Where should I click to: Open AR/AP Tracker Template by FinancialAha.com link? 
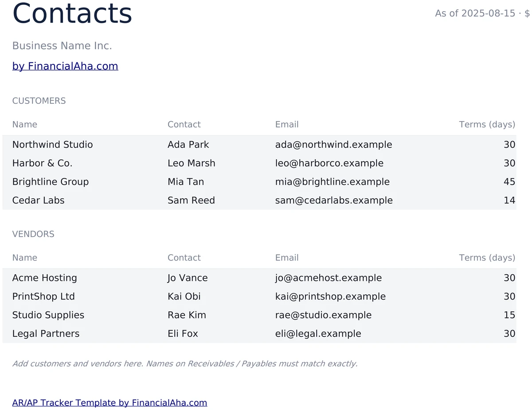coord(110,402)
